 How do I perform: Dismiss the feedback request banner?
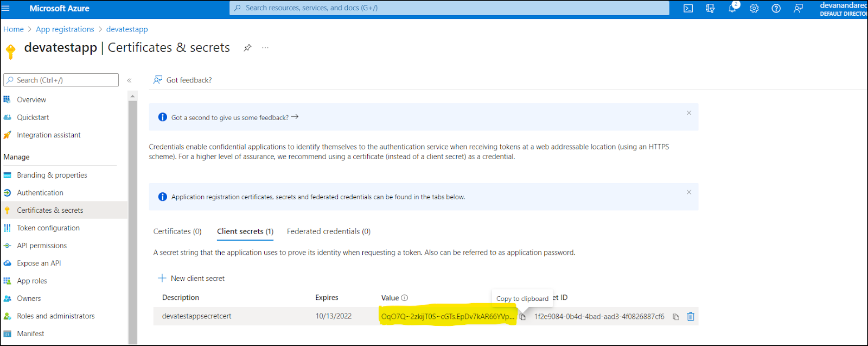(x=689, y=113)
